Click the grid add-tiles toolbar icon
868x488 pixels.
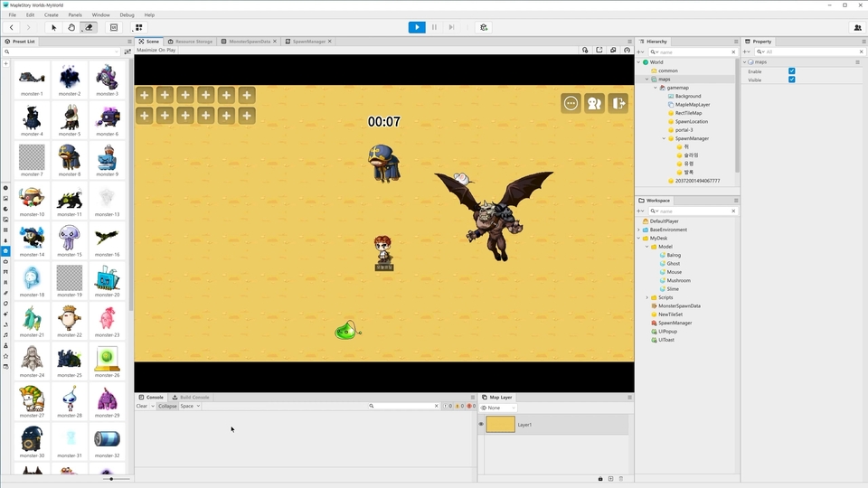click(x=139, y=27)
